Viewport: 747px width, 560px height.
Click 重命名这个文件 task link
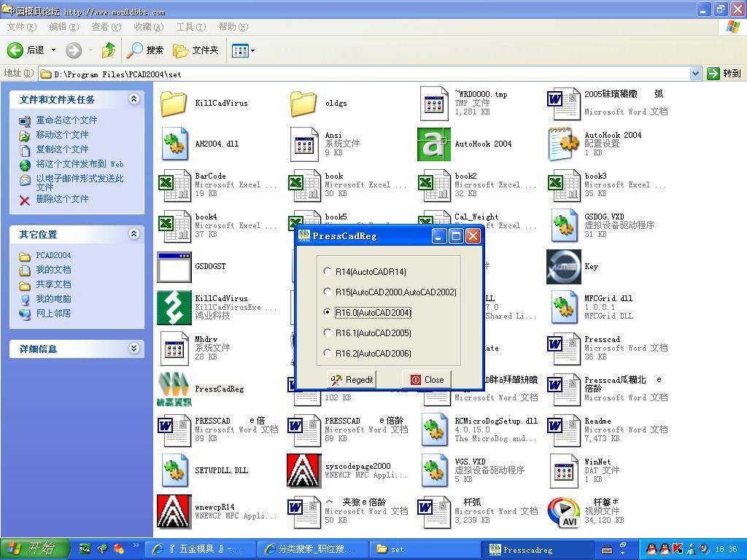[66, 120]
